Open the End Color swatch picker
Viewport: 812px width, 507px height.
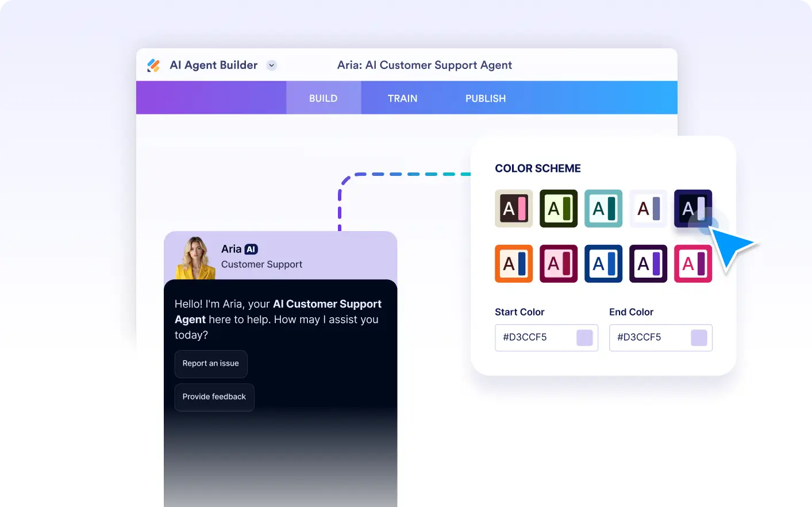coord(699,337)
